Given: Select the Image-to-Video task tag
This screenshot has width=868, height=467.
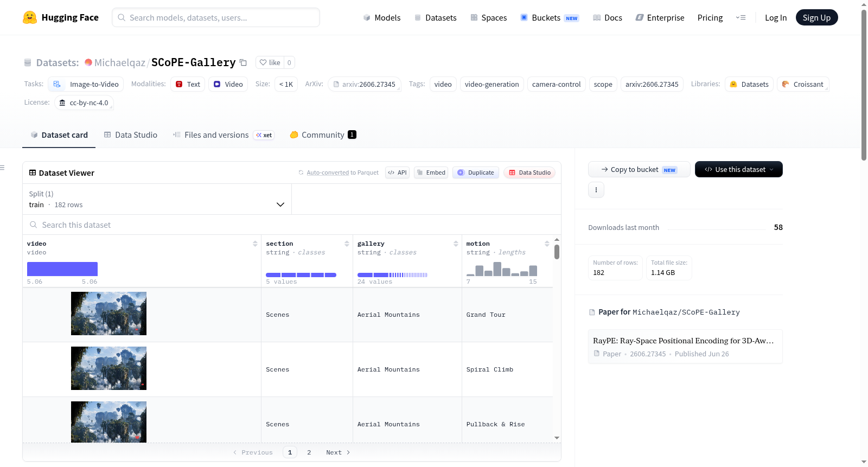Looking at the screenshot, I should pyautogui.click(x=86, y=84).
